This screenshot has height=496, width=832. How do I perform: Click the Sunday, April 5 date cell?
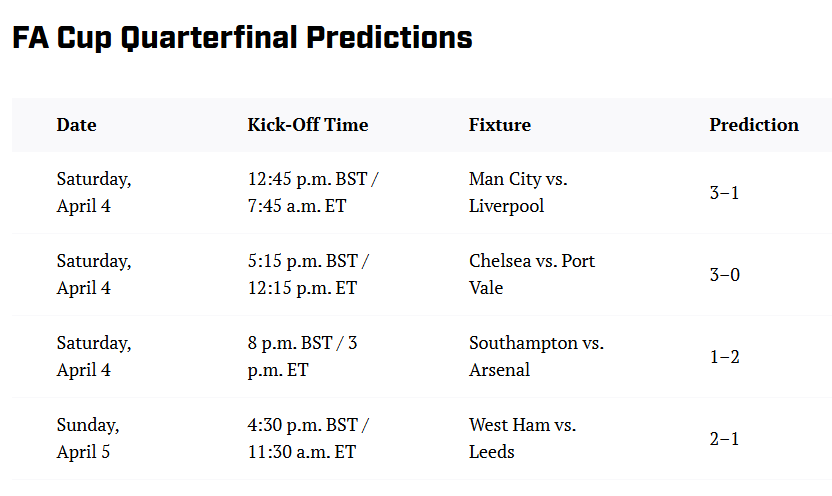pyautogui.click(x=87, y=438)
